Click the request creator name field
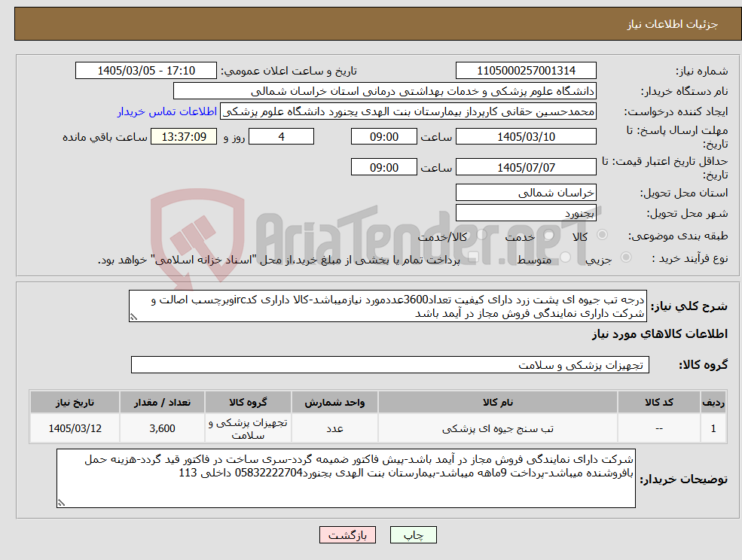 coord(408,111)
